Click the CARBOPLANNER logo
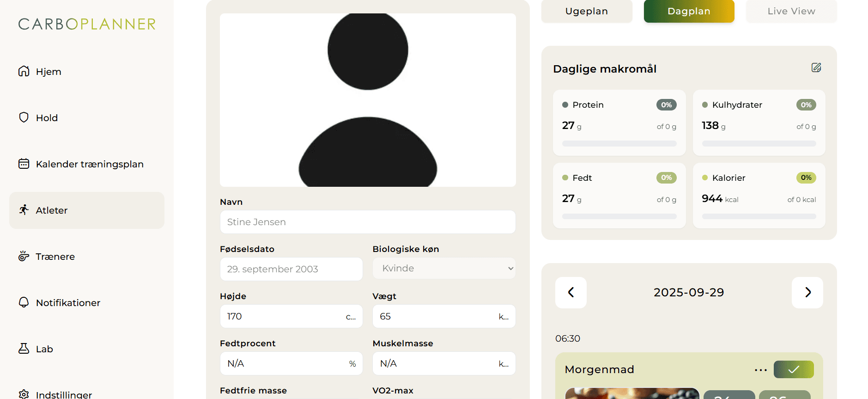Image resolution: width=868 pixels, height=399 pixels. [x=87, y=24]
